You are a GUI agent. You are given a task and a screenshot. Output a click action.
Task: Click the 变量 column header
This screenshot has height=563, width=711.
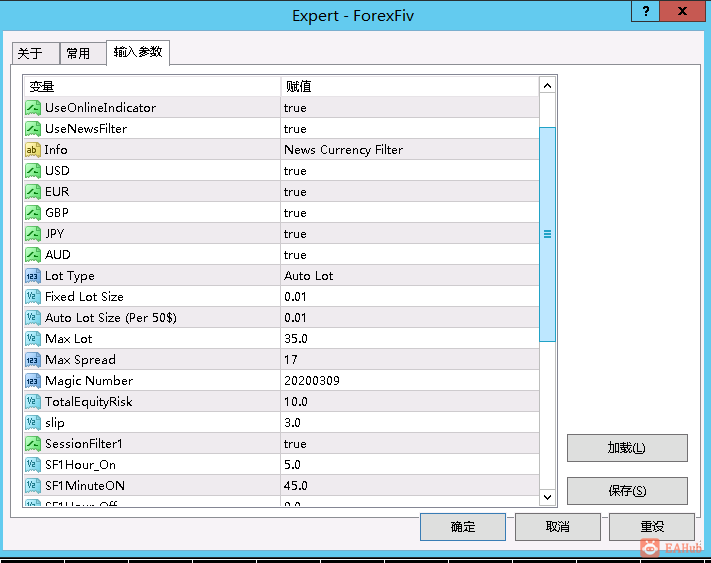click(152, 86)
